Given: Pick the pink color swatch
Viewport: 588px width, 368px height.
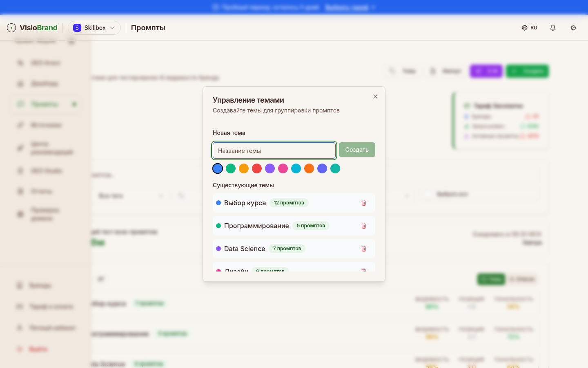Looking at the screenshot, I should [x=283, y=168].
